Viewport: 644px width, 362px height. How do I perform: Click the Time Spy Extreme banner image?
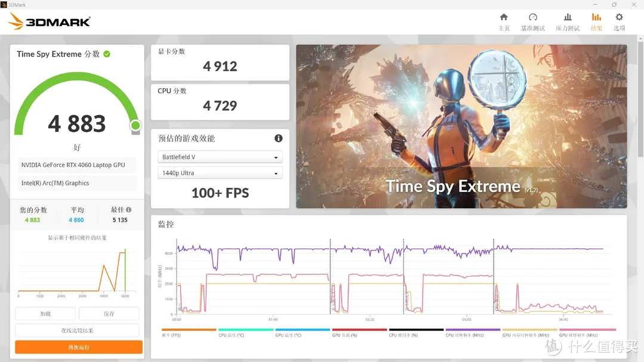[x=461, y=126]
